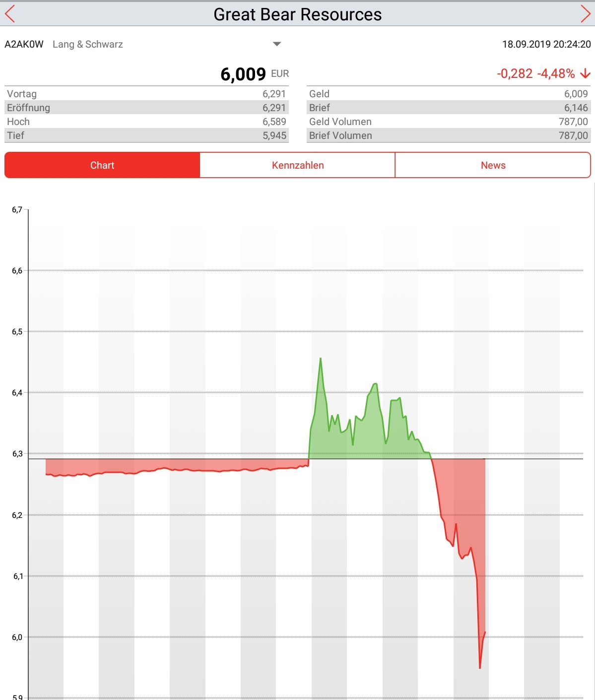Click the EUR currency label
Screen dimensions: 595x700
pyautogui.click(x=280, y=73)
